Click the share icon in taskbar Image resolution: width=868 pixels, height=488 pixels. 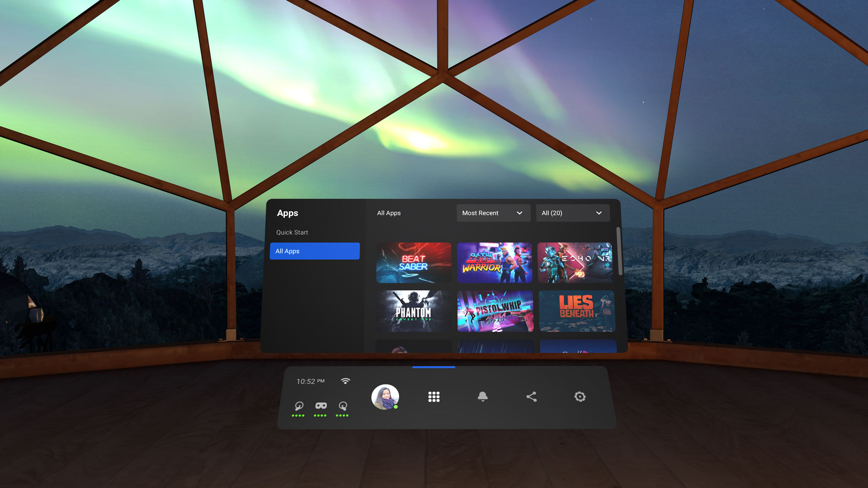click(x=531, y=396)
